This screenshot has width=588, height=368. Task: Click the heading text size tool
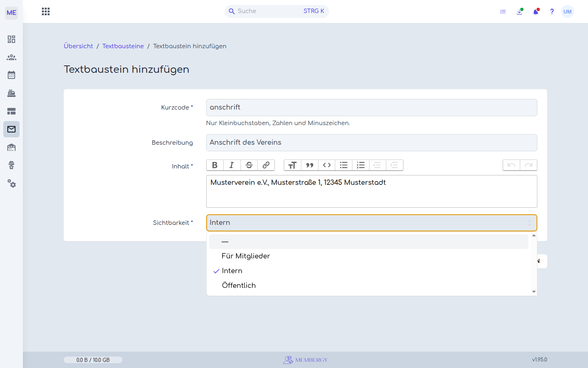pyautogui.click(x=292, y=165)
